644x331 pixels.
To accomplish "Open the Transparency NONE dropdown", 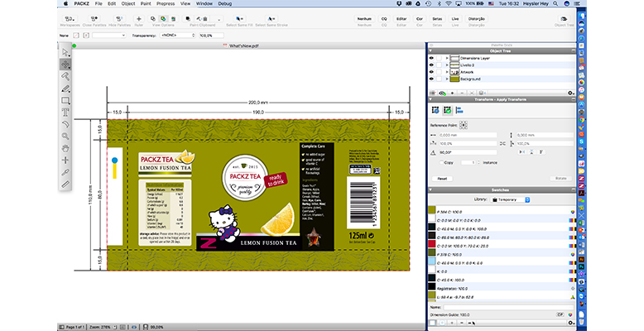I will 177,36.
